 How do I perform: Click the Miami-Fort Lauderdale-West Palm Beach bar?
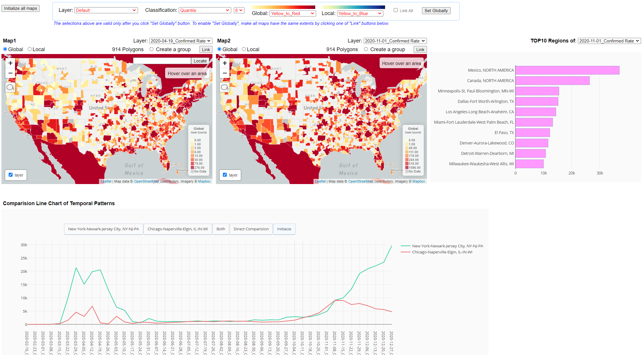tap(534, 122)
